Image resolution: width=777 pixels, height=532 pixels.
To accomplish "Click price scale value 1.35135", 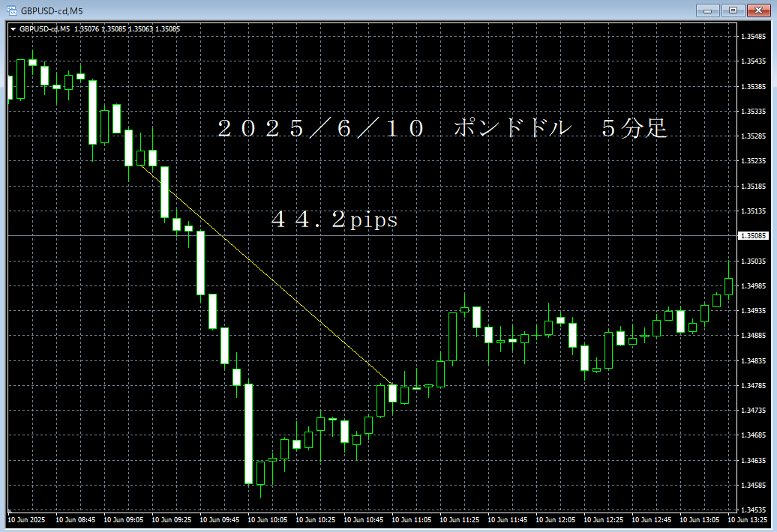I will (753, 211).
